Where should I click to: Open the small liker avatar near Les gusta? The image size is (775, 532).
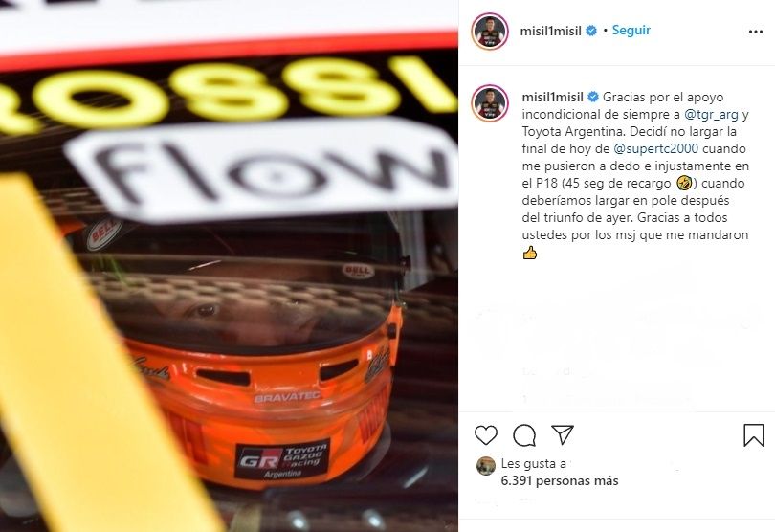tap(486, 466)
